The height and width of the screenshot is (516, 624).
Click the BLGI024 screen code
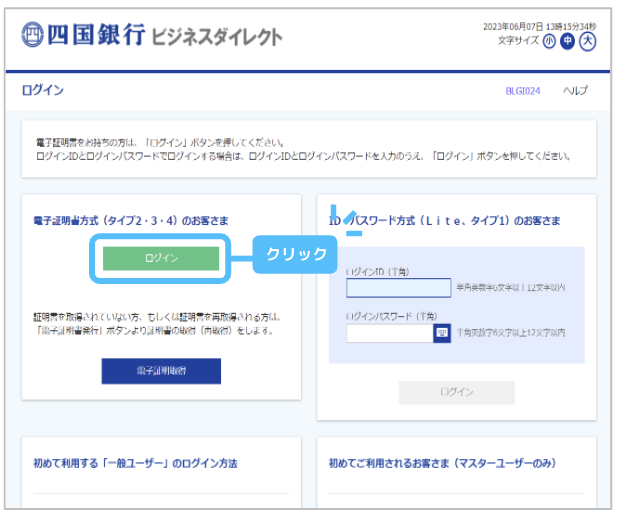coord(523,91)
